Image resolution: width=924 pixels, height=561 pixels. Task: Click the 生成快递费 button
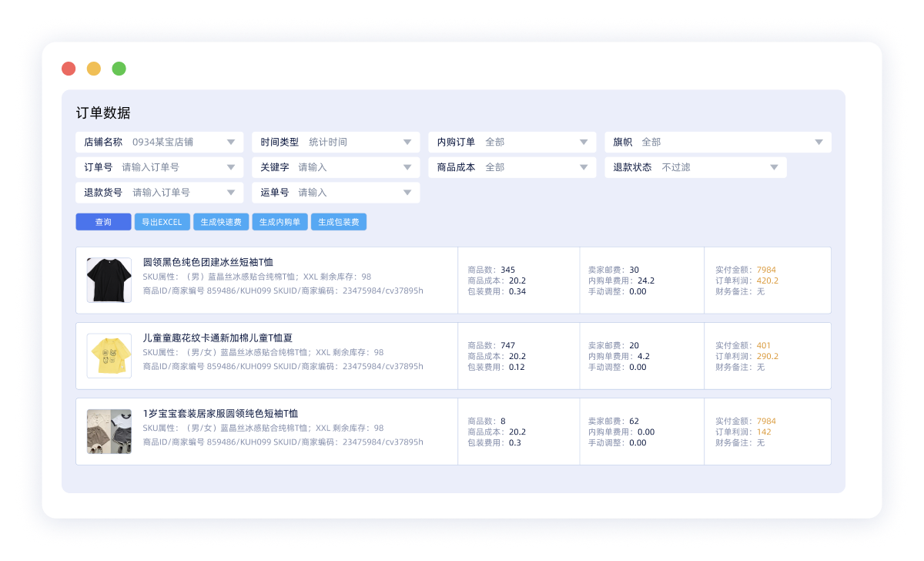click(x=221, y=222)
